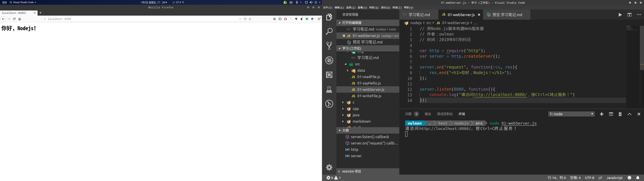Open the Firefox hamburger menu

coord(319,19)
